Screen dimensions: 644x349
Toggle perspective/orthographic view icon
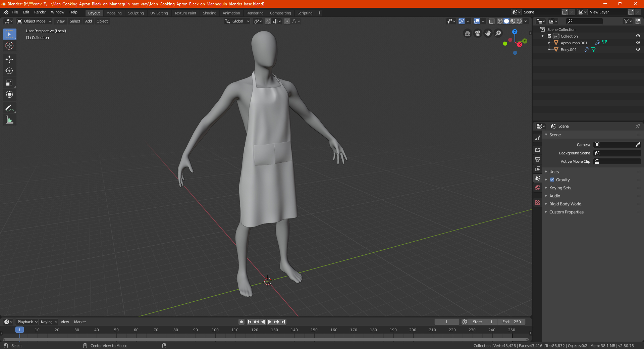coord(468,33)
